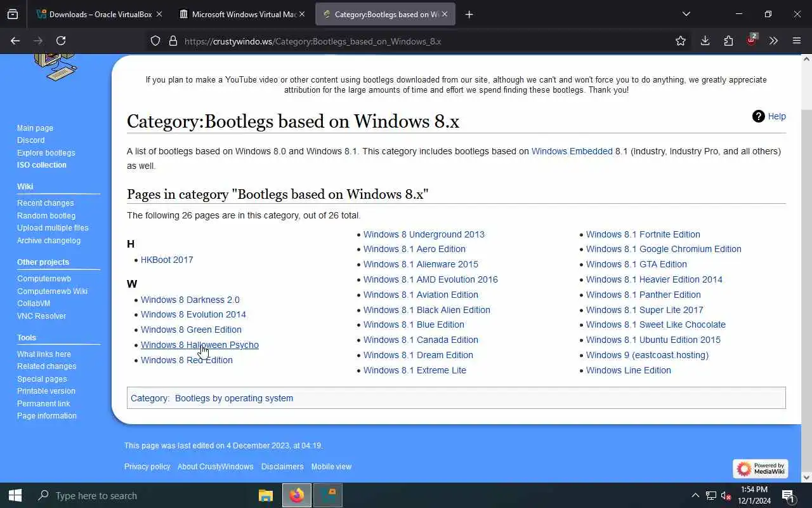Select the Category:Bootlegs based on Windows tab
812x508 pixels.
pyautogui.click(x=385, y=14)
